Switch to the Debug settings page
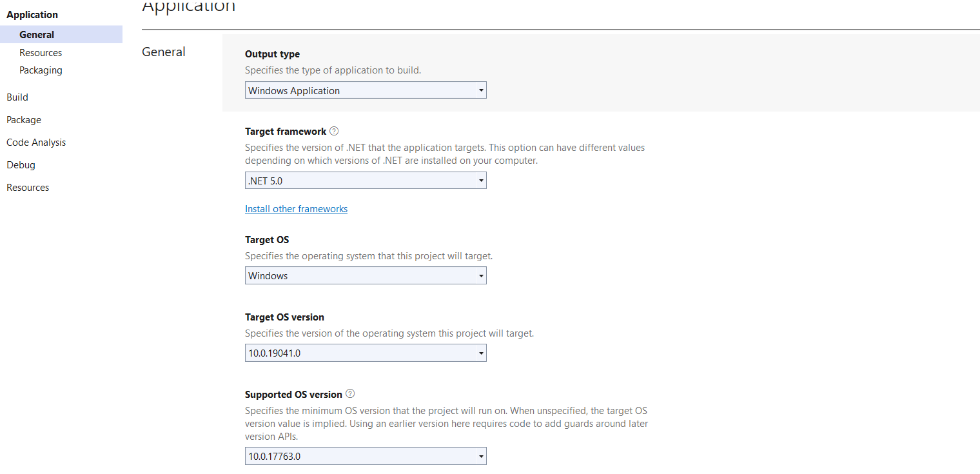The image size is (980, 474). (x=21, y=164)
